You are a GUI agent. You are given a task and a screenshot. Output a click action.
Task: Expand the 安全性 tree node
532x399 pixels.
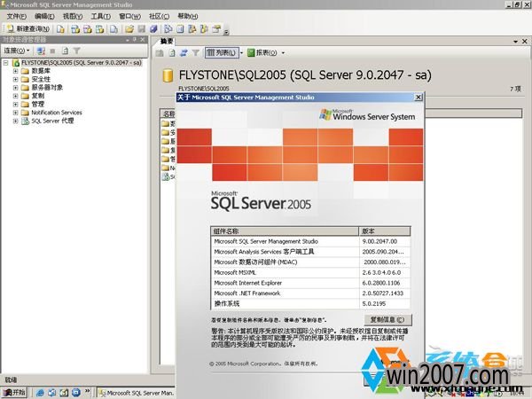(15, 79)
